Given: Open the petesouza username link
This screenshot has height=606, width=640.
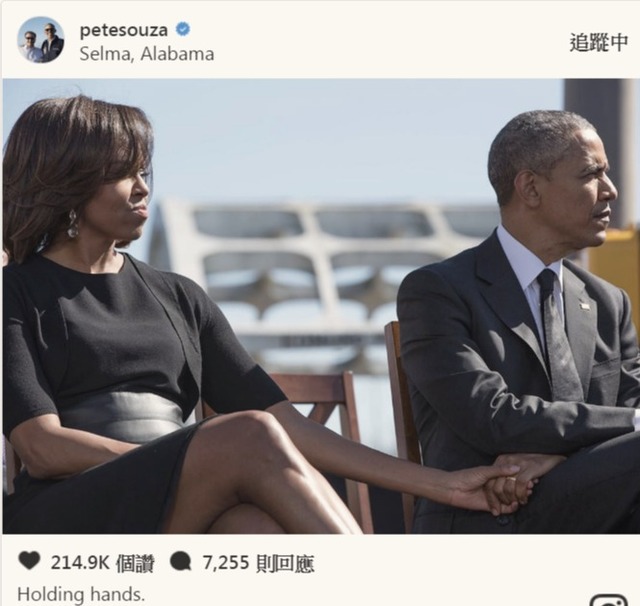Looking at the screenshot, I should pos(124,30).
